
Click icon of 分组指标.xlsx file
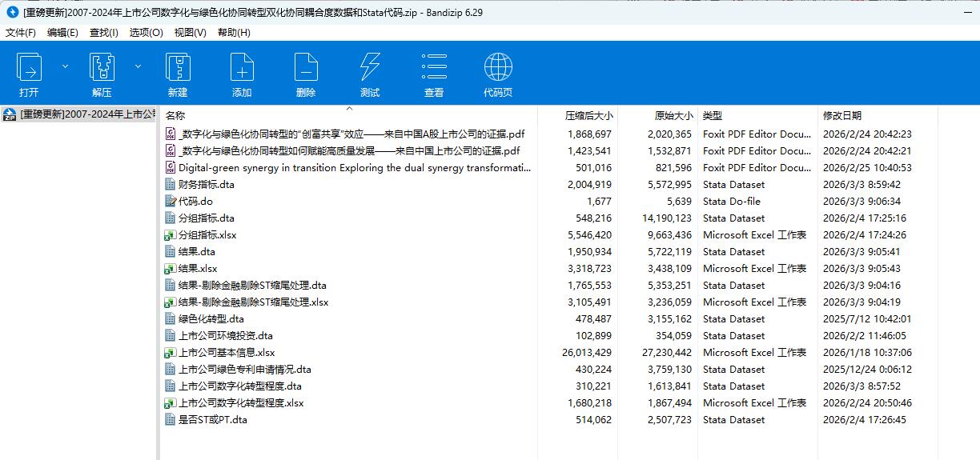[x=170, y=234]
